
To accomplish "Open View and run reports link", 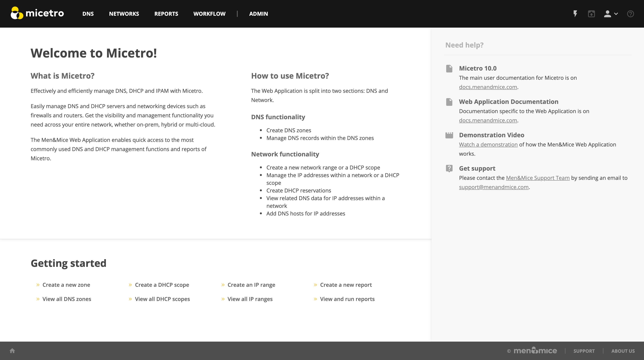I will [347, 299].
